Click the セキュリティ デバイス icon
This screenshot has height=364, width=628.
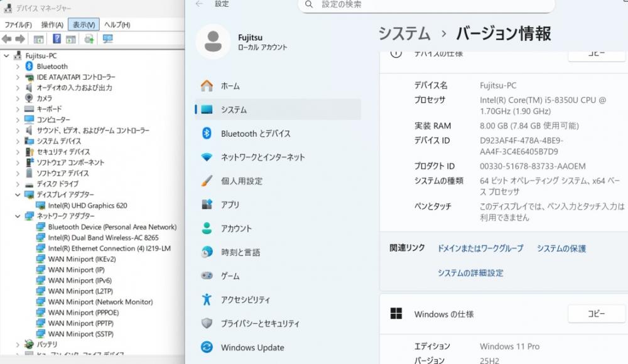click(30, 152)
